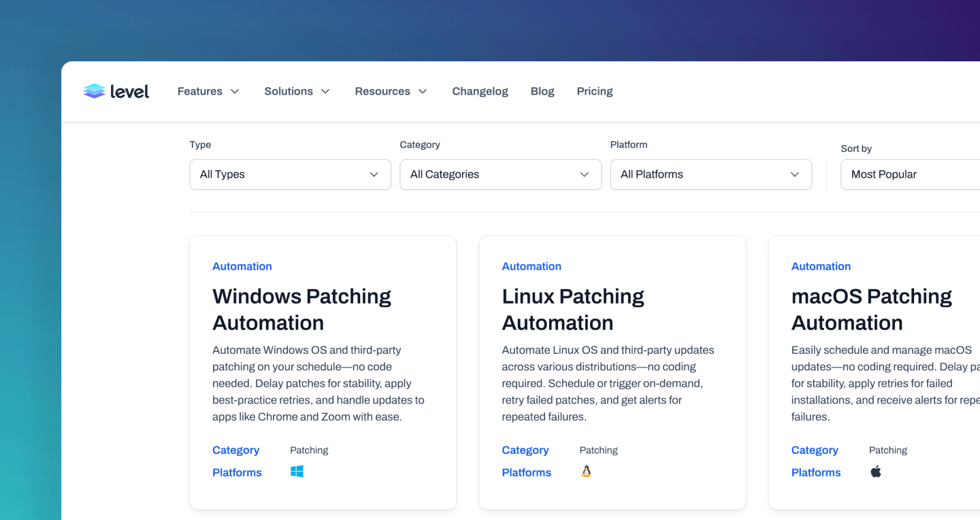Click Platforms label on Linux Patching card
The image size is (980, 520).
(x=527, y=472)
